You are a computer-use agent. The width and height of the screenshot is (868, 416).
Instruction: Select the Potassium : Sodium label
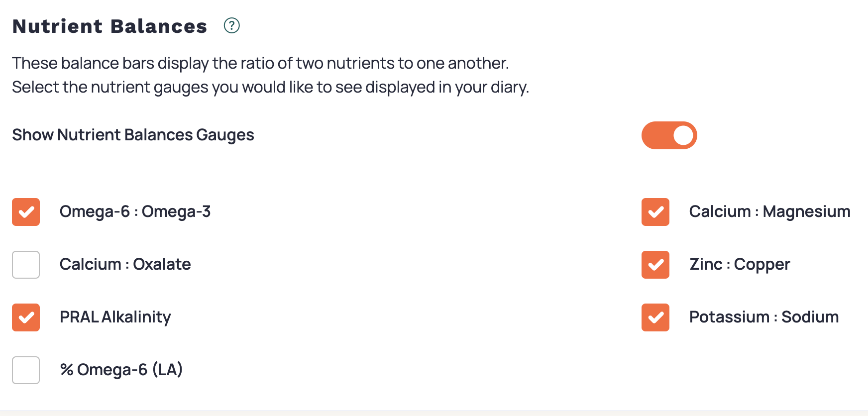[763, 317]
